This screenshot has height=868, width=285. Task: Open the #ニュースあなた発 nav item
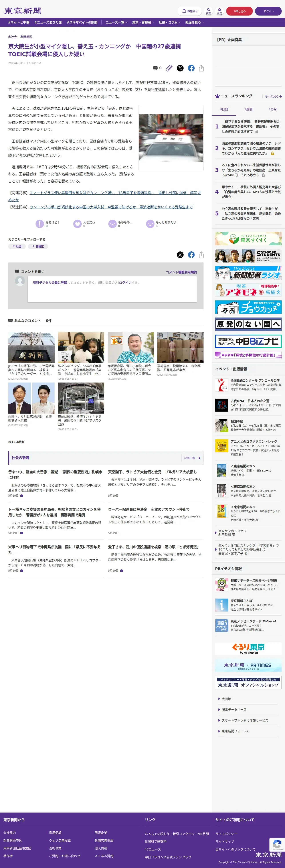[x=48, y=22]
